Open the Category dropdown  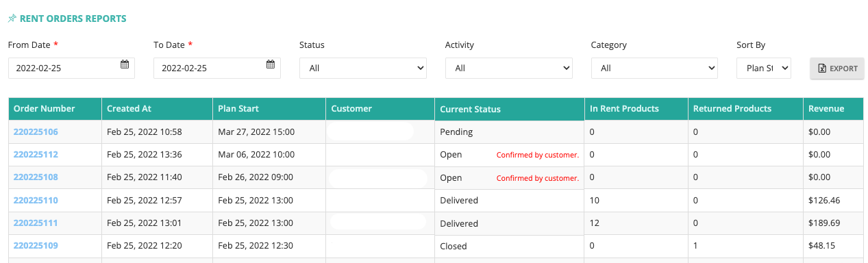pos(654,68)
